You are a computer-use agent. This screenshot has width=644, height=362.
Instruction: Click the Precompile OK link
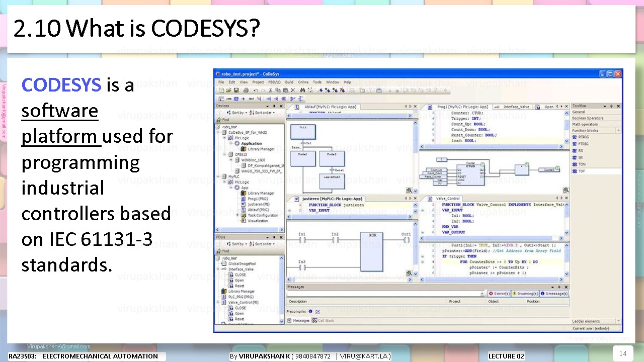click(x=318, y=311)
